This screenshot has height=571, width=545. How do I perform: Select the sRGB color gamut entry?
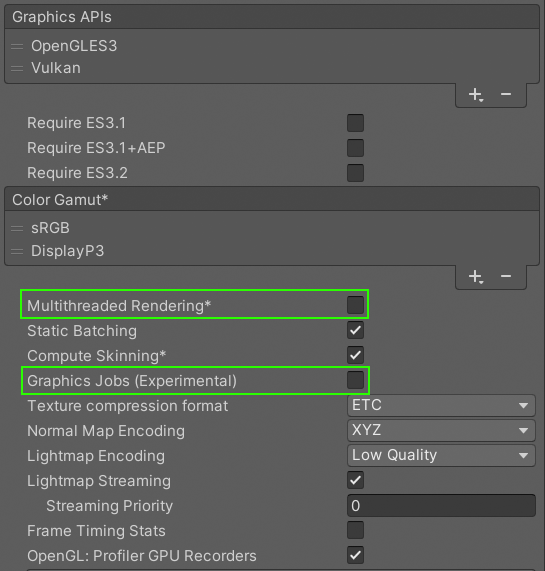pos(272,228)
